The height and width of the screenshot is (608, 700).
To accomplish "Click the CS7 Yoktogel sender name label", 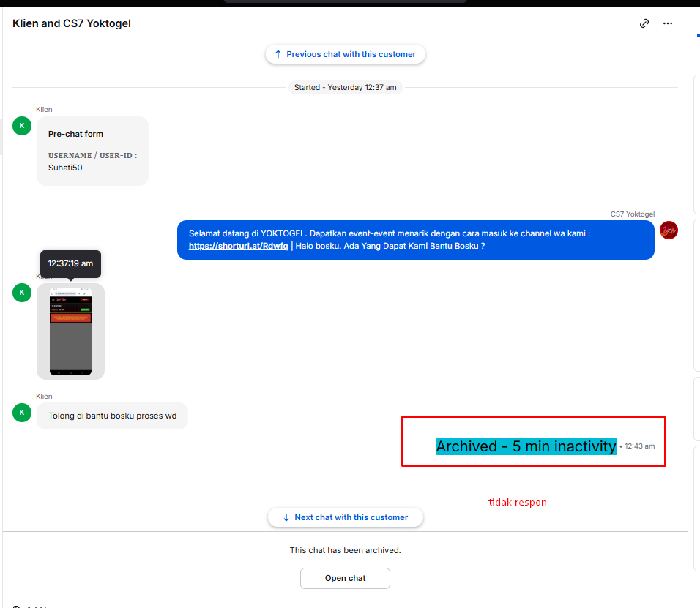I will pos(633,214).
